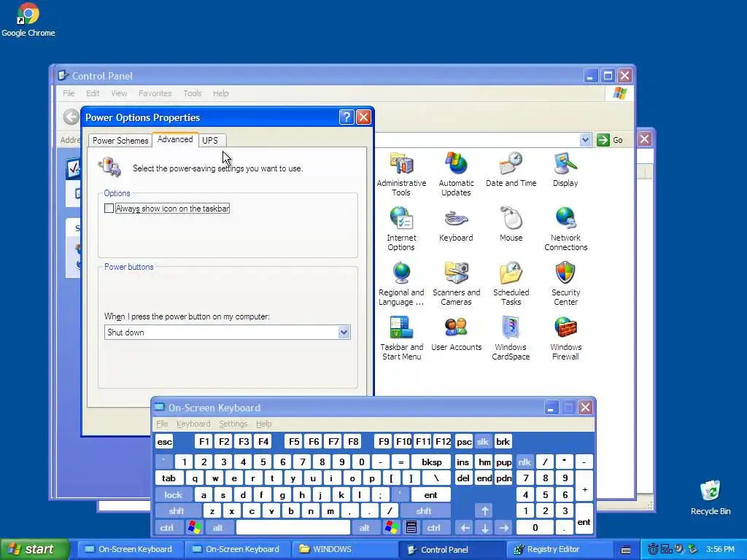
Task: Click the F5 key on On-Screen Keyboard
Action: coord(294,442)
